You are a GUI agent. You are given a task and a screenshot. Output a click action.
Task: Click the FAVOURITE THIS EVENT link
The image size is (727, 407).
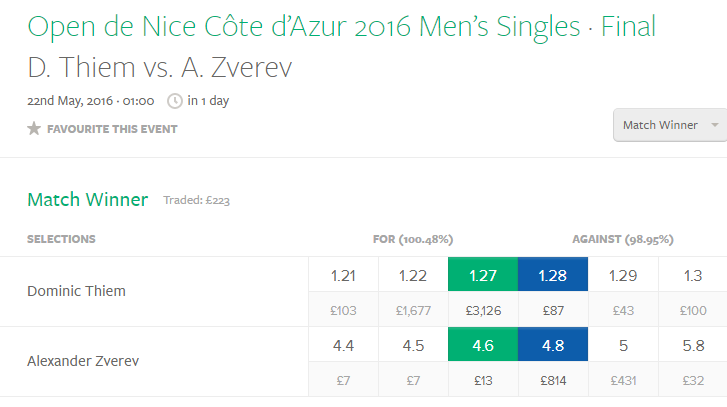coord(112,129)
